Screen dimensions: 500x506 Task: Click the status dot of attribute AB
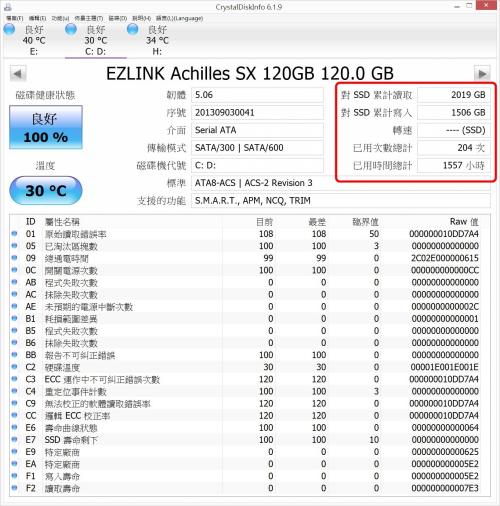coord(14,282)
